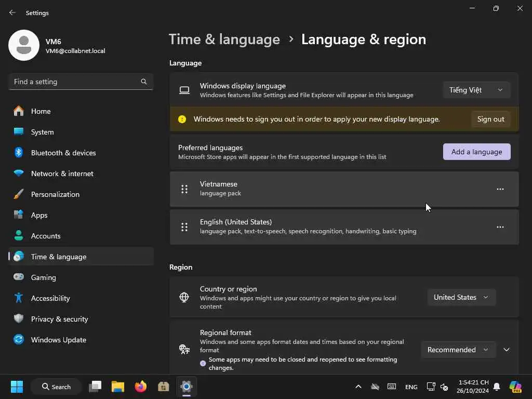Screen dimensions: 532x399
Task: Open more options for English (United States)
Action: click(x=500, y=227)
